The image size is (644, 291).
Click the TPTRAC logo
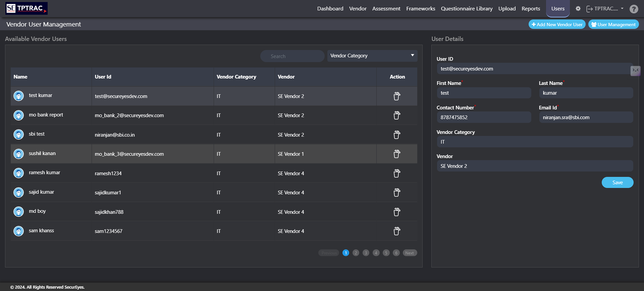tap(26, 9)
